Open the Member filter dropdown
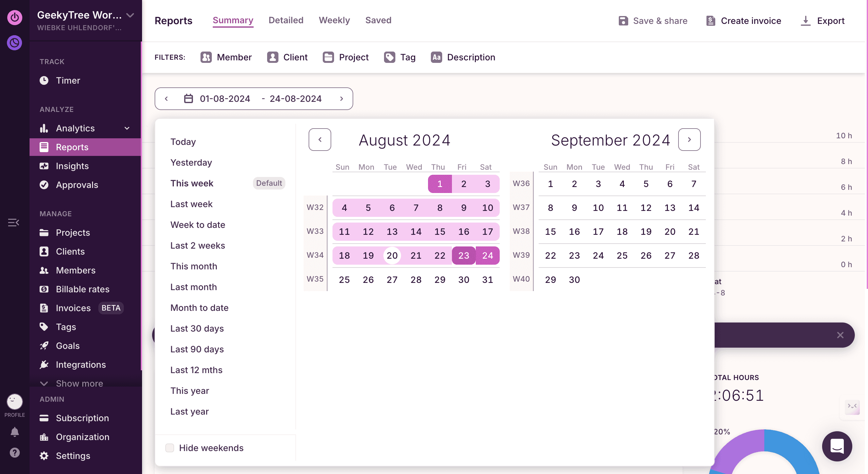 tap(226, 57)
